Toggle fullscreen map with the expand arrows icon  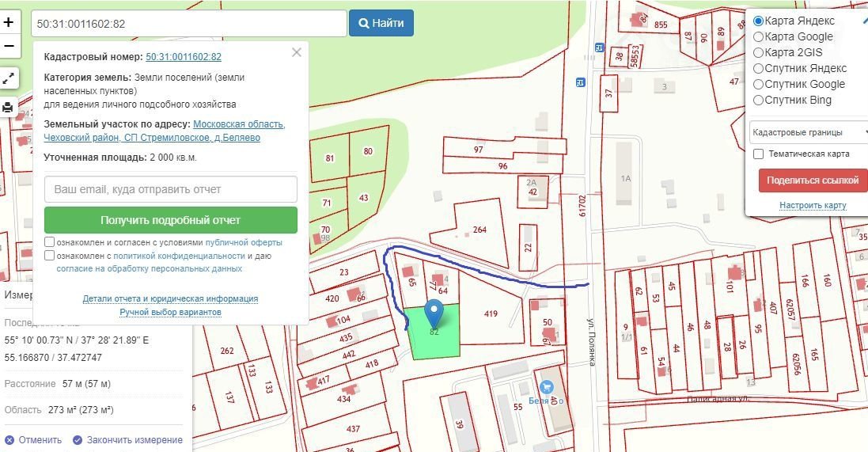click(x=8, y=78)
